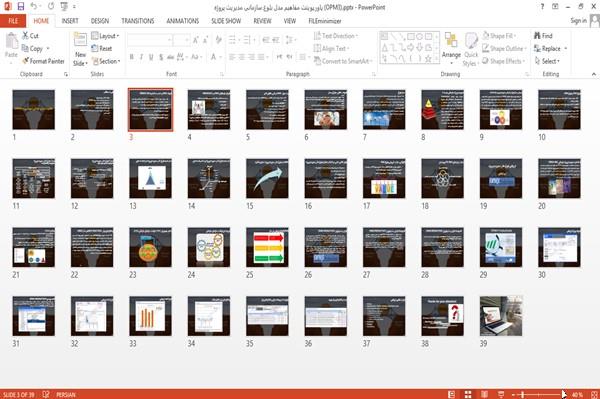Toggle Align Left paragraph button
Screen dimensions: 600x399
point(232,57)
